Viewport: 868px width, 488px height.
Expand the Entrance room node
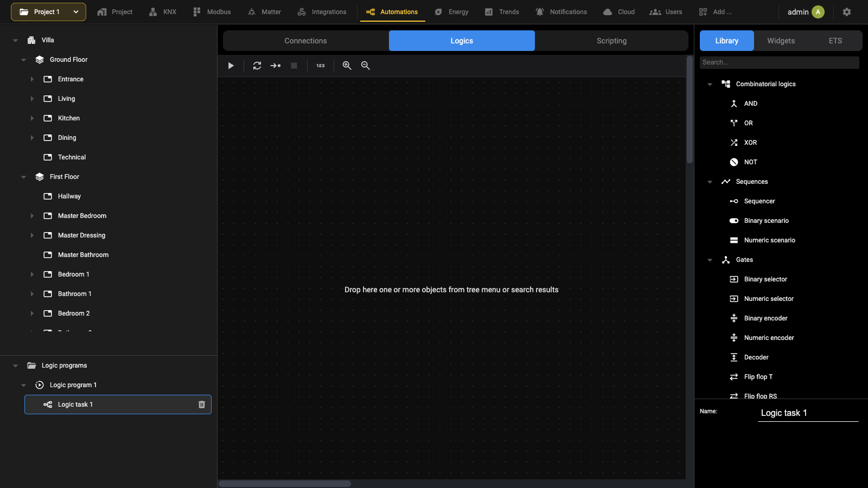tap(32, 79)
